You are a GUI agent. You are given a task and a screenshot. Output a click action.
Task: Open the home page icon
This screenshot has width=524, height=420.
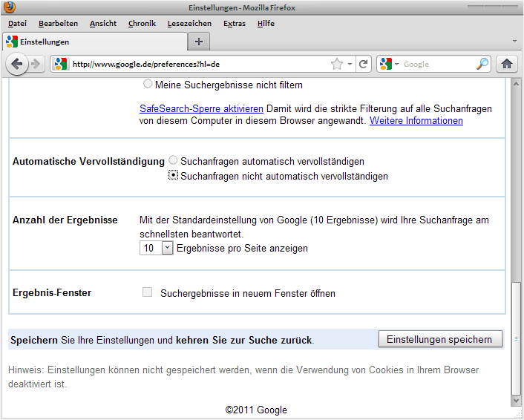(507, 64)
